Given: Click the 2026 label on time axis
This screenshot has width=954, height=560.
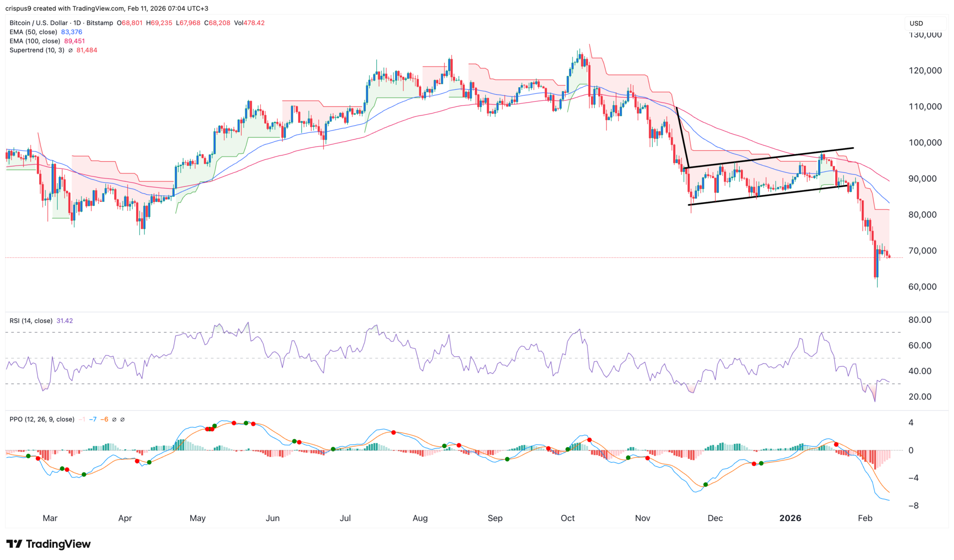Looking at the screenshot, I should click(x=790, y=518).
